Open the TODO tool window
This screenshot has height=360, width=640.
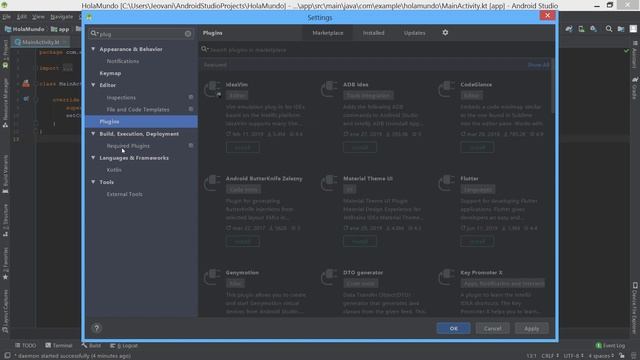pos(26,345)
